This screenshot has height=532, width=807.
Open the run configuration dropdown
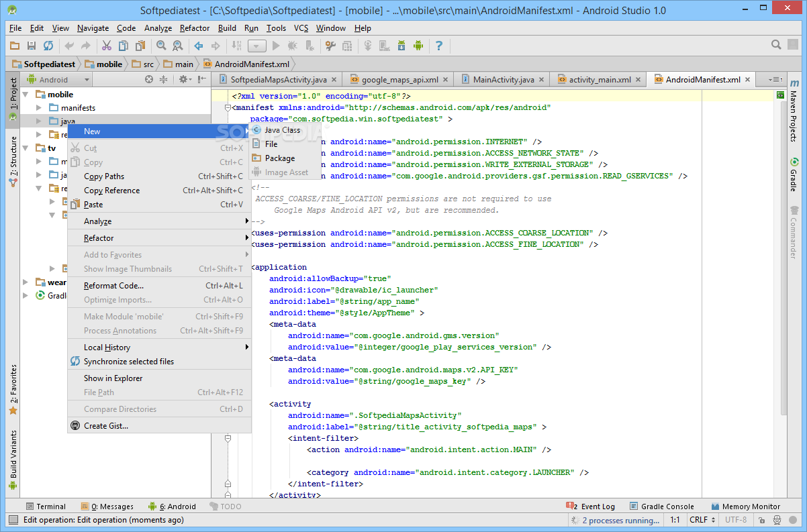[x=257, y=46]
